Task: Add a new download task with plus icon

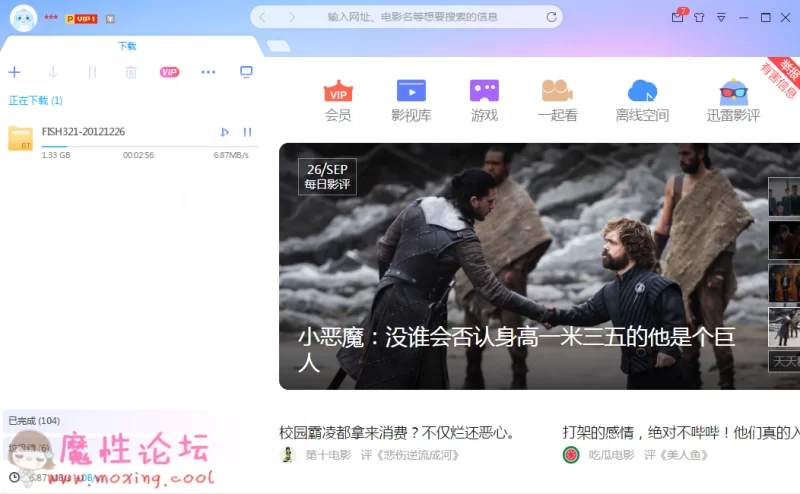Action: [x=14, y=72]
